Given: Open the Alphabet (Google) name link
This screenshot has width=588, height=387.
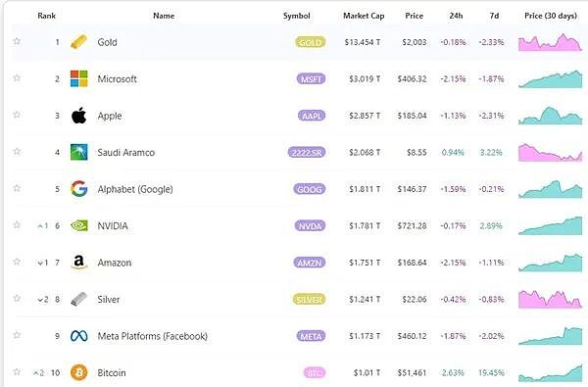Looking at the screenshot, I should pyautogui.click(x=135, y=189).
